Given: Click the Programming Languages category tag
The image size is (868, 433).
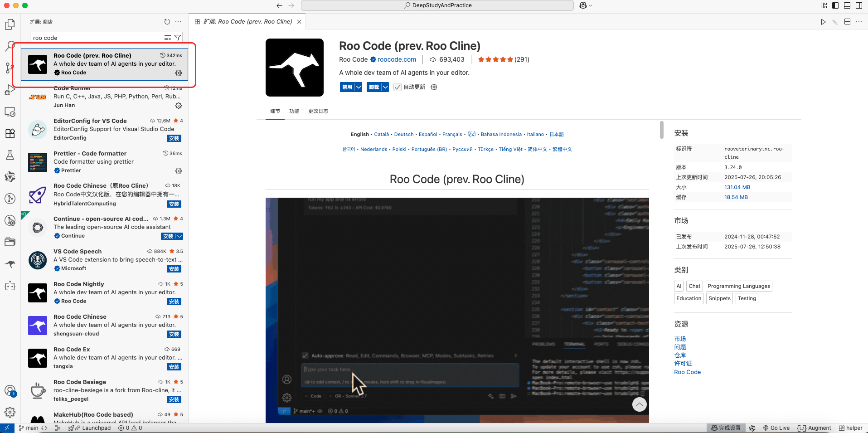Looking at the screenshot, I should point(739,286).
